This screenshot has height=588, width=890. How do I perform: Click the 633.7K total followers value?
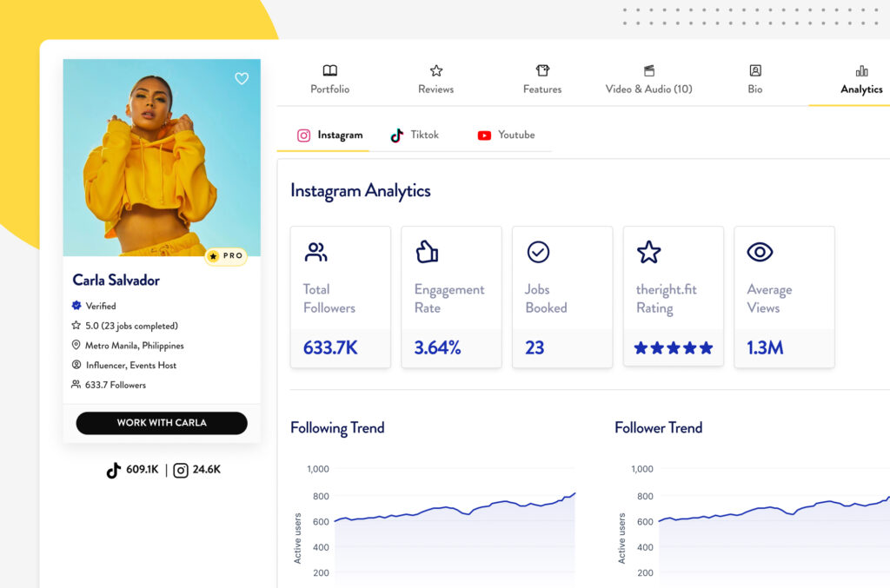(330, 347)
